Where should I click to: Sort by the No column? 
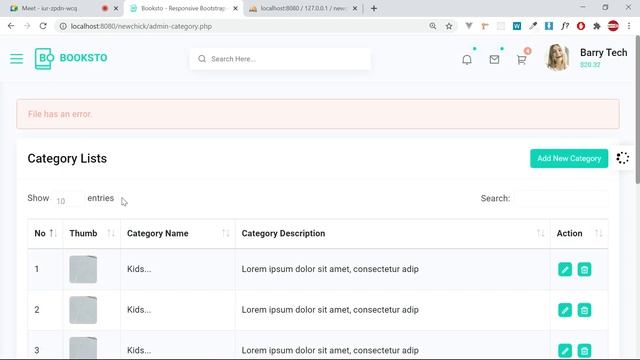[x=45, y=233]
